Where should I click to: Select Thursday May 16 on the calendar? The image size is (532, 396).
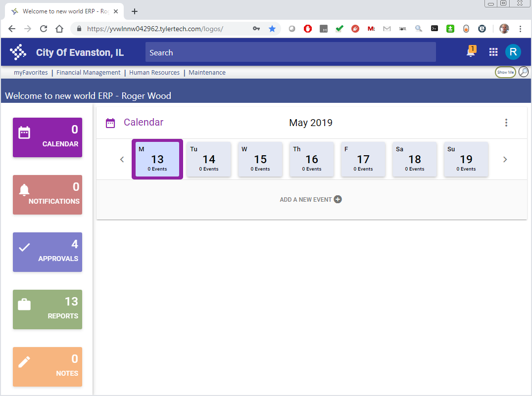(x=311, y=159)
